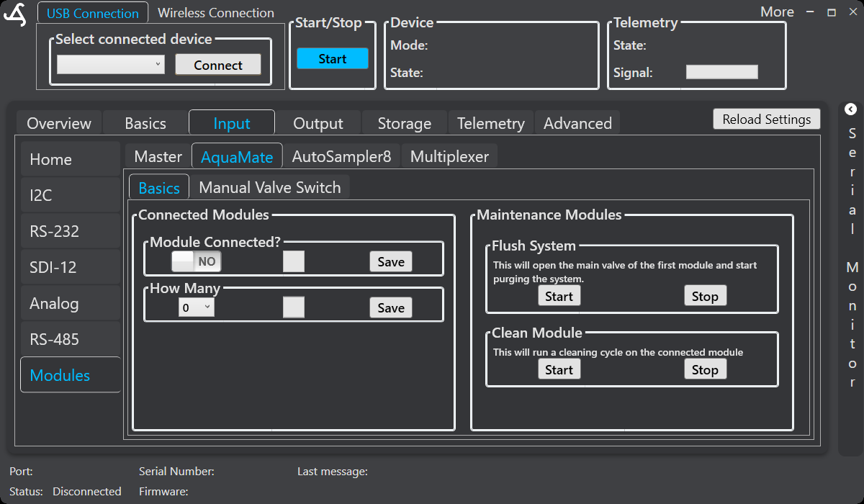This screenshot has height=504, width=864.
Task: Switch to USB Connection tab
Action: pos(93,13)
